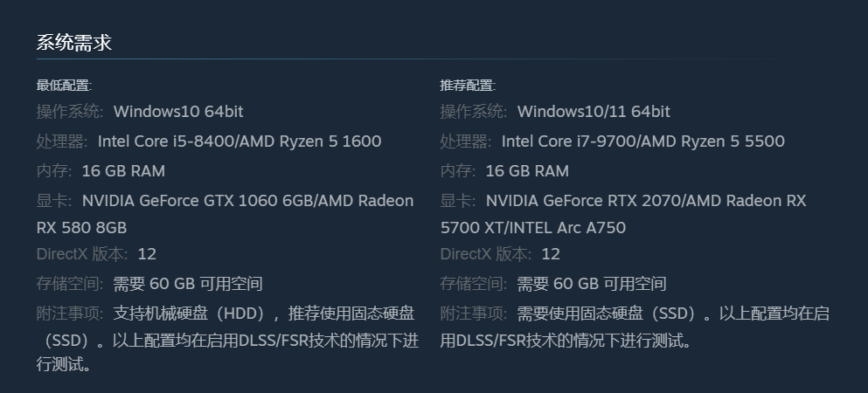This screenshot has width=868, height=393.
Task: Click DirectX 版本 label in recommended column
Action: pyautogui.click(x=485, y=254)
